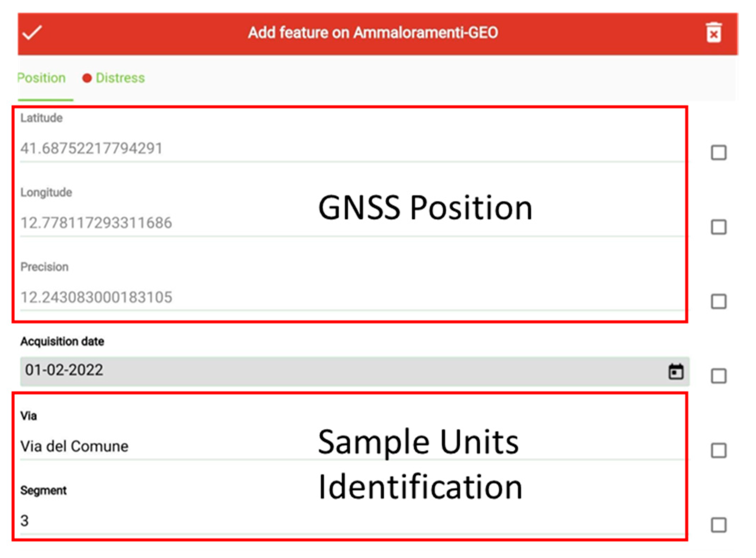Select the Position tab
The height and width of the screenshot is (558, 756).
42,78
